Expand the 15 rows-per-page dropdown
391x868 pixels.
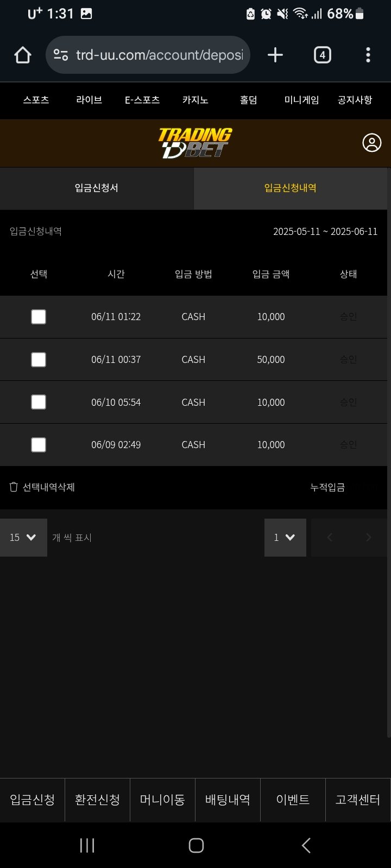coord(23,538)
